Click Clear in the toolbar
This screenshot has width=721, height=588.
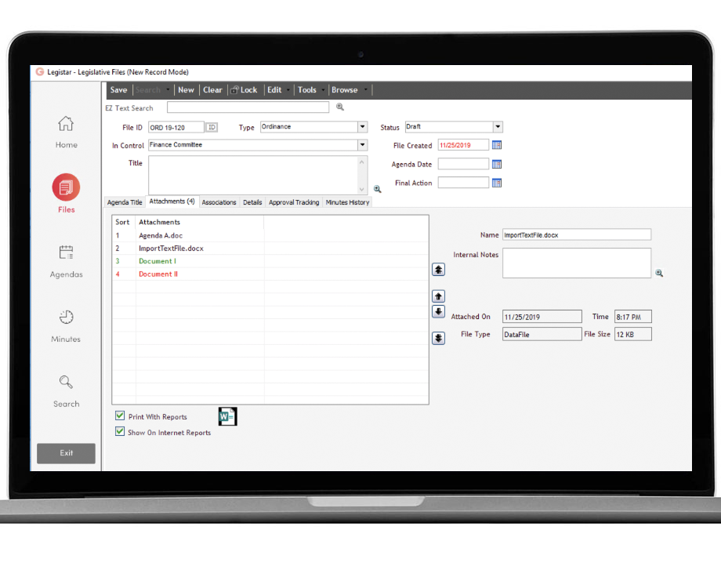point(212,90)
